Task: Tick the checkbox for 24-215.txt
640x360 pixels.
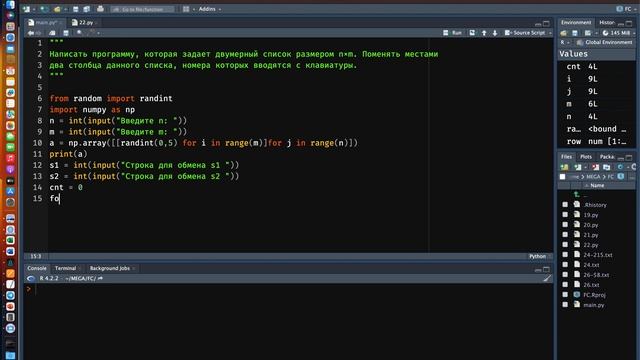Action: 565,255
